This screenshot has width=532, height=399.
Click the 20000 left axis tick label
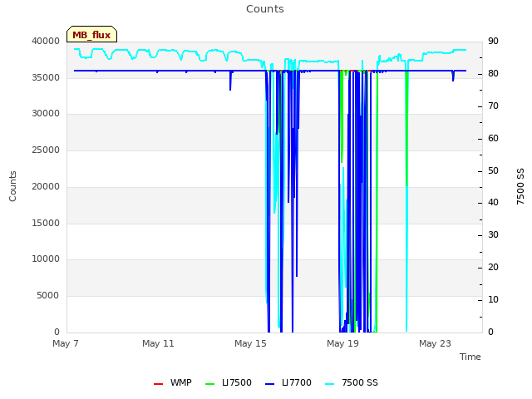46,186
